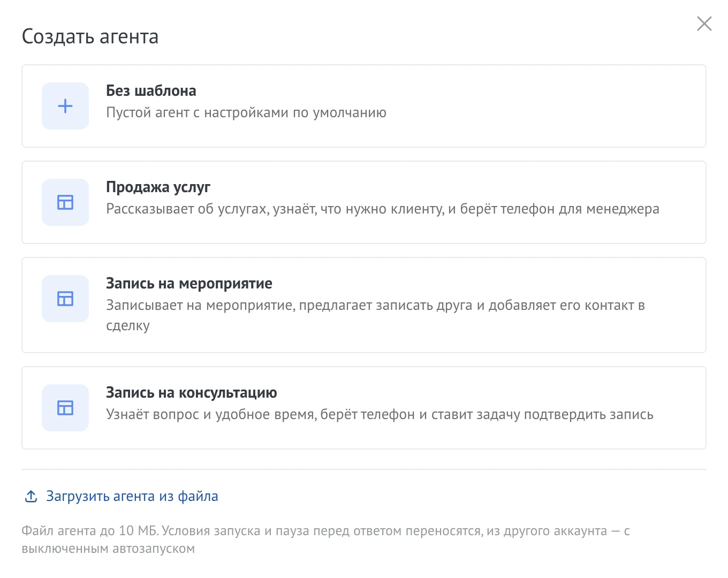Click the note Файл агента до 10 МБ
728x578 pixels.
pos(325,539)
